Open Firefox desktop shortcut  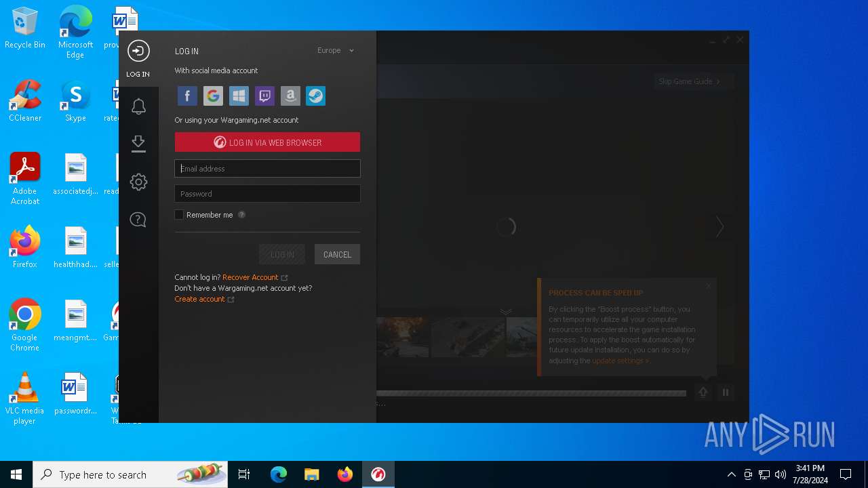point(25,248)
